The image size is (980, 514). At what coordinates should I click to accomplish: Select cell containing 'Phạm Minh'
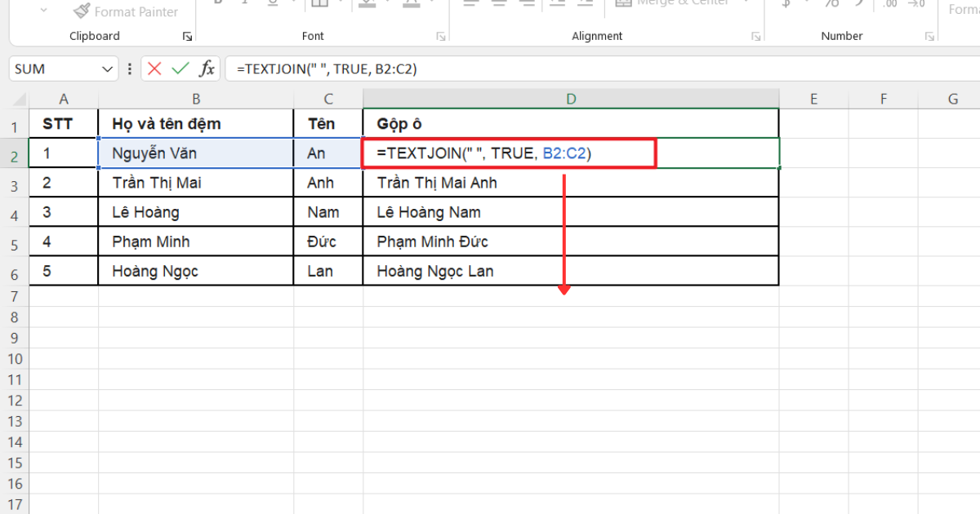coord(196,241)
